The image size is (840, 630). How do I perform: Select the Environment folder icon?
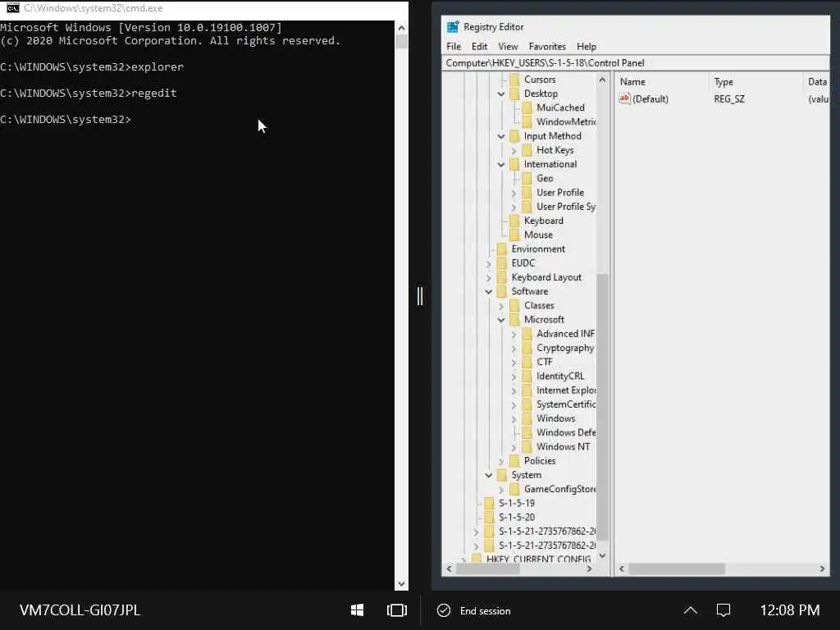click(x=502, y=249)
